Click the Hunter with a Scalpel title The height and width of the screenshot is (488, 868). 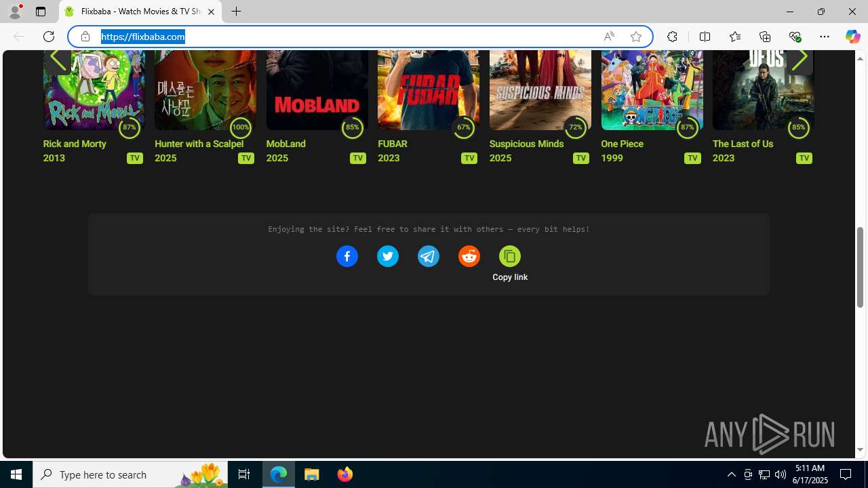pyautogui.click(x=199, y=144)
